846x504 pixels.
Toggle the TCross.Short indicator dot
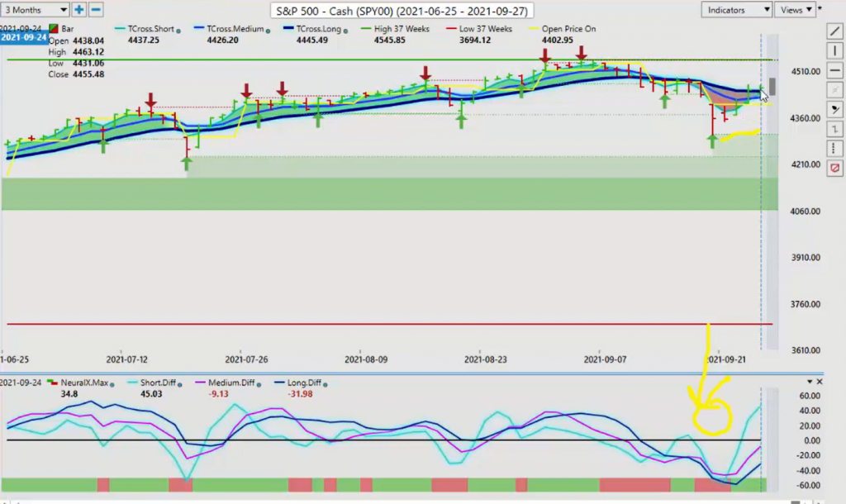coord(178,31)
